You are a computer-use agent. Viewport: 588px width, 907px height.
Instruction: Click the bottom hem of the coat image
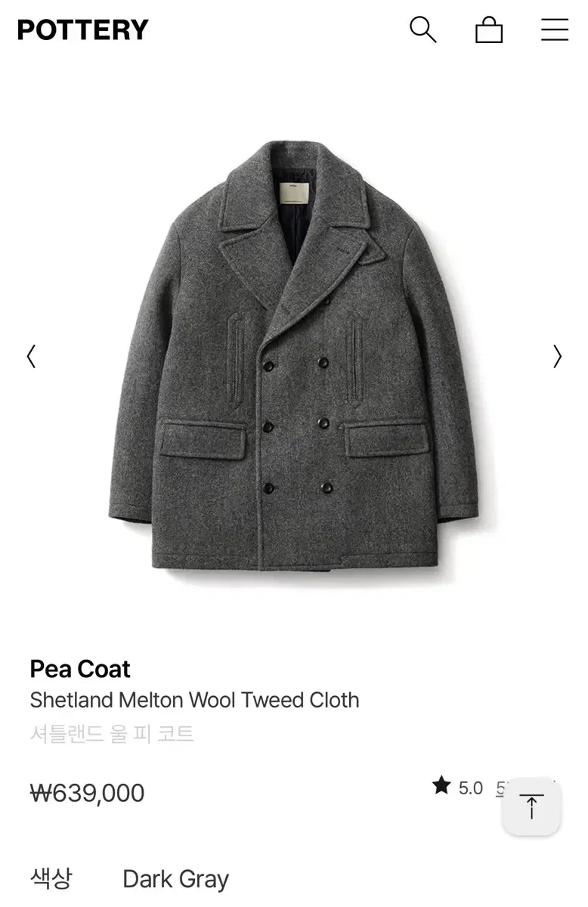coord(295,564)
